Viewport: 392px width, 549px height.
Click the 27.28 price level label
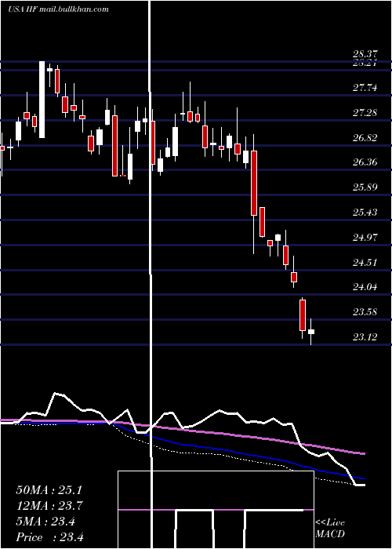(365, 113)
